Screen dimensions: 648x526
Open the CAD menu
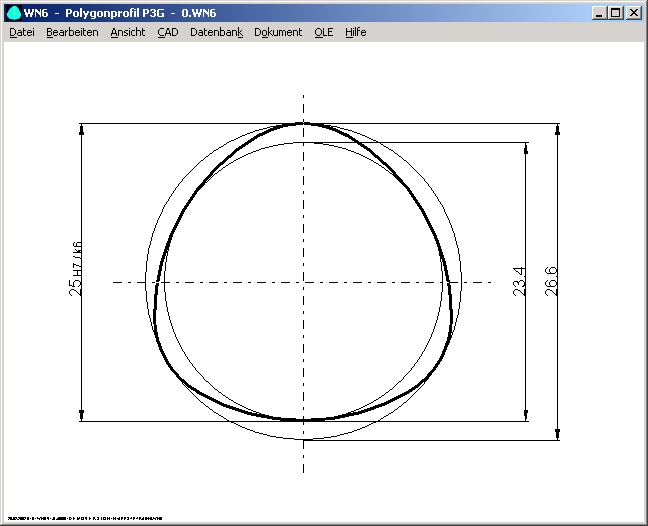167,32
